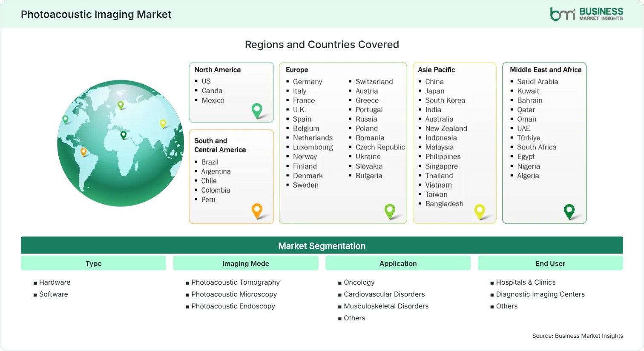This screenshot has width=644, height=351.
Task: Select the Imaging Mode segmentation header
Action: click(246, 263)
